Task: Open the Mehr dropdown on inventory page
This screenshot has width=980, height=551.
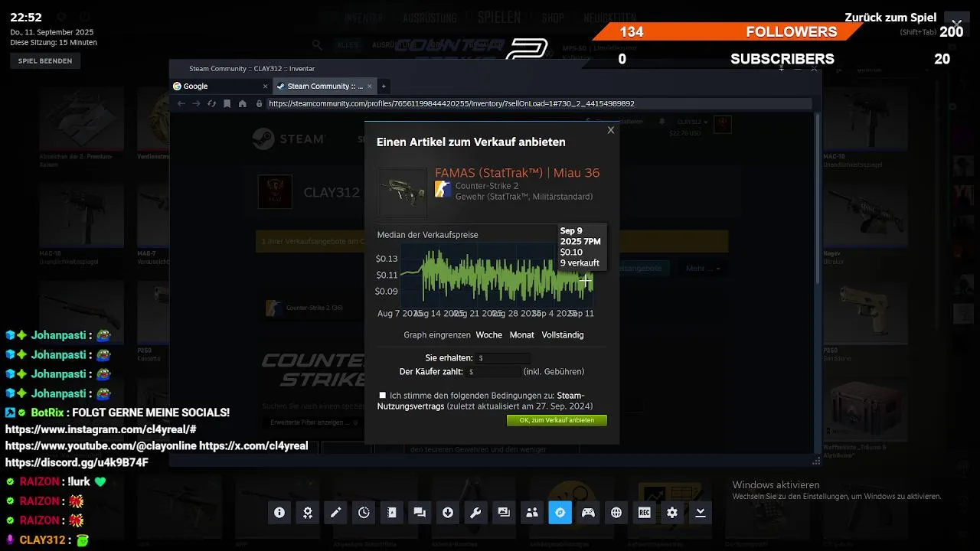Action: pos(703,268)
